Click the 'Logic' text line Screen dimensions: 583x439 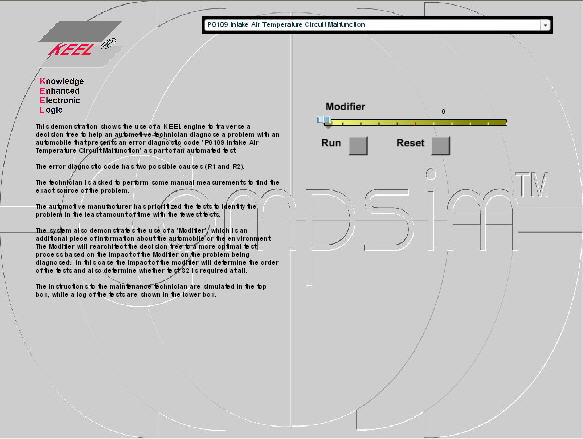[51, 110]
